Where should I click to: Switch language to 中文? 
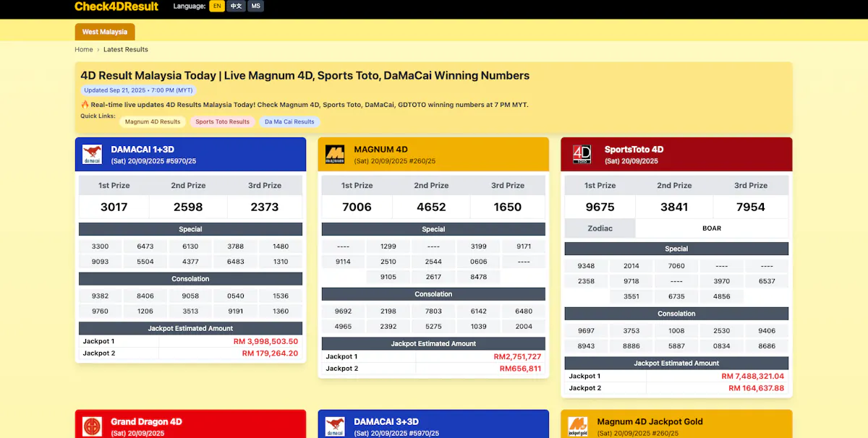click(x=236, y=6)
